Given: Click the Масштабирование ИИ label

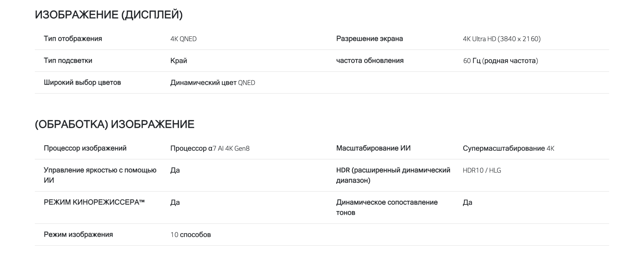Looking at the screenshot, I should pos(373,148).
